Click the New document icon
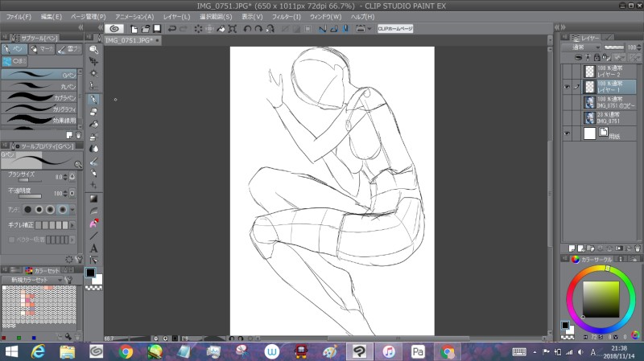 [x=136, y=29]
